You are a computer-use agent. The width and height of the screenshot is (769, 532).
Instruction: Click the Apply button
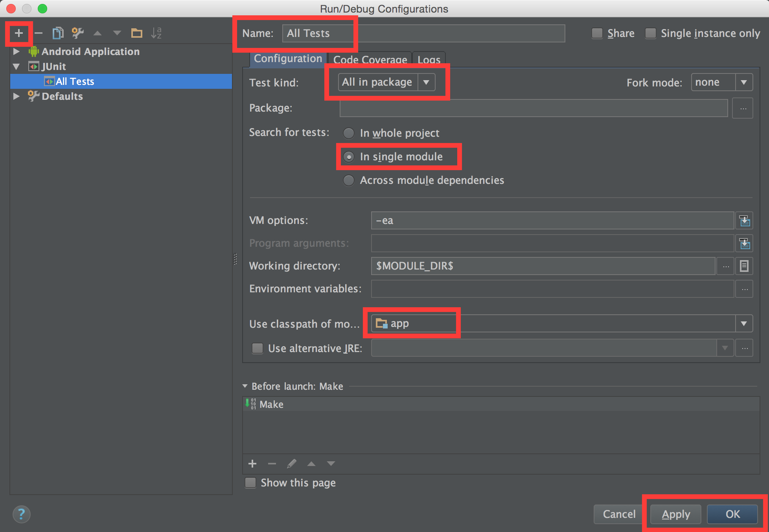coord(675,514)
